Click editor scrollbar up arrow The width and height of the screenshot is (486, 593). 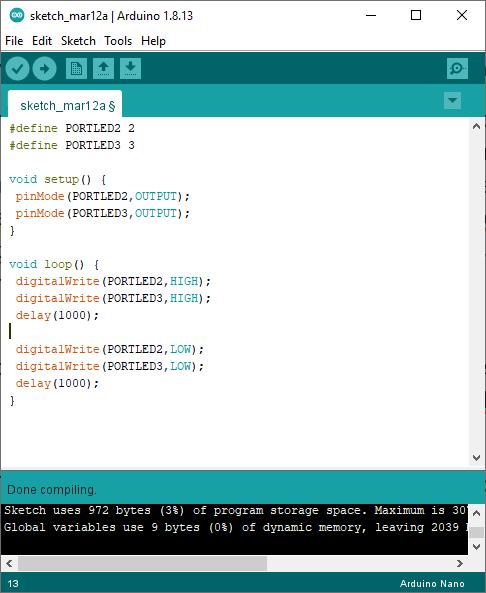tap(477, 126)
